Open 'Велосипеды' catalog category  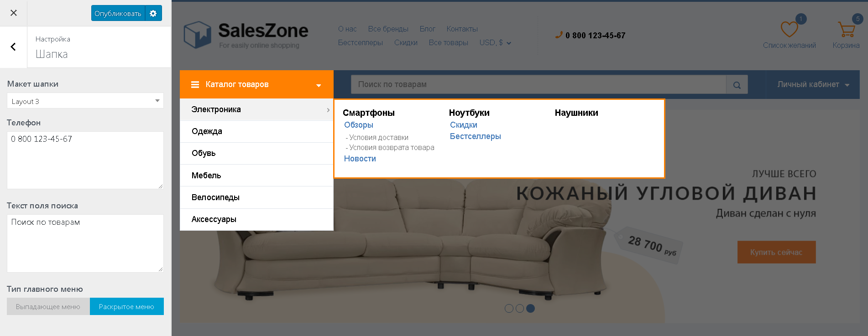[256, 197]
